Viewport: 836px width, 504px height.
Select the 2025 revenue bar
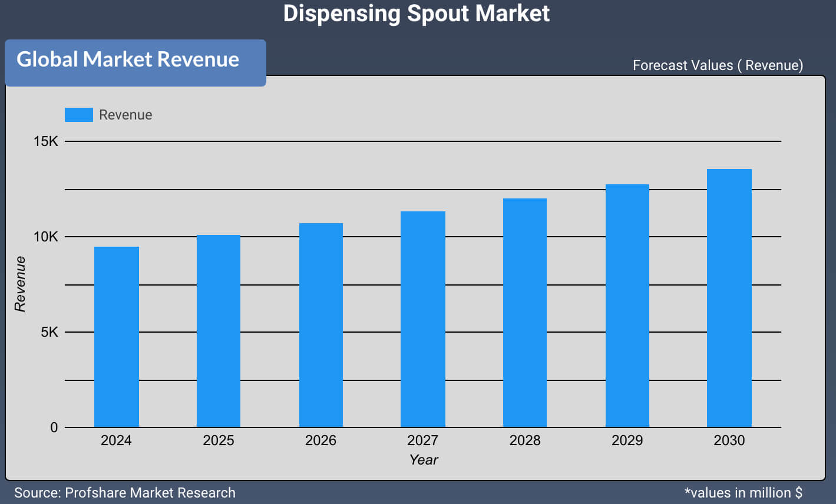[x=219, y=331]
